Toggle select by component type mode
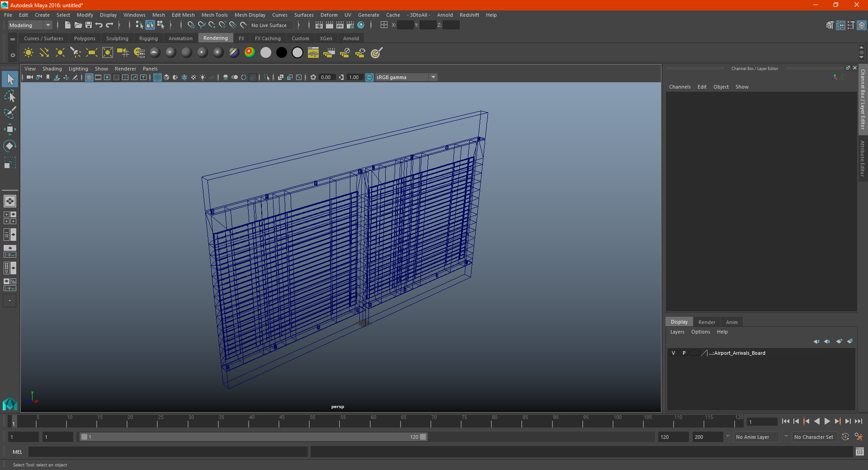This screenshot has width=868, height=470. point(160,25)
